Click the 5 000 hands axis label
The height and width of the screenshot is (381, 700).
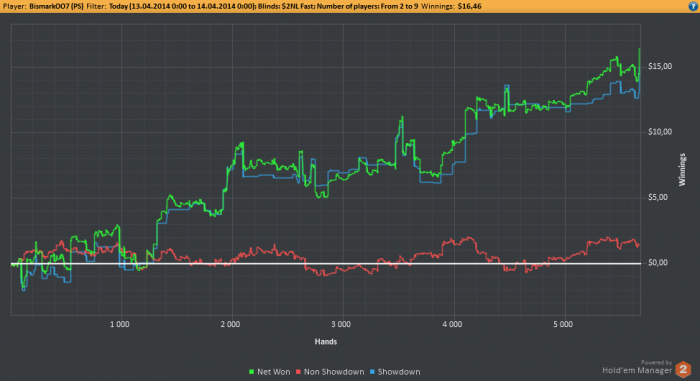click(563, 324)
